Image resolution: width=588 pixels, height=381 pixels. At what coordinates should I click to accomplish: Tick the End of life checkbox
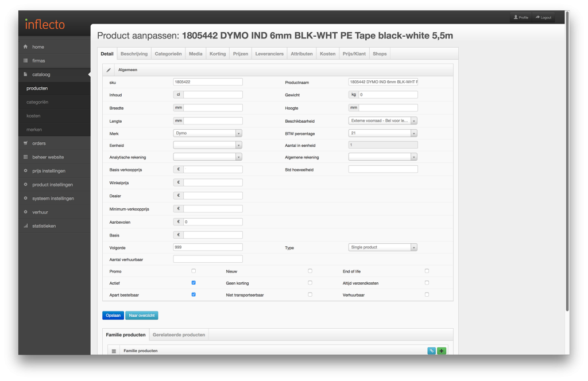click(x=427, y=271)
